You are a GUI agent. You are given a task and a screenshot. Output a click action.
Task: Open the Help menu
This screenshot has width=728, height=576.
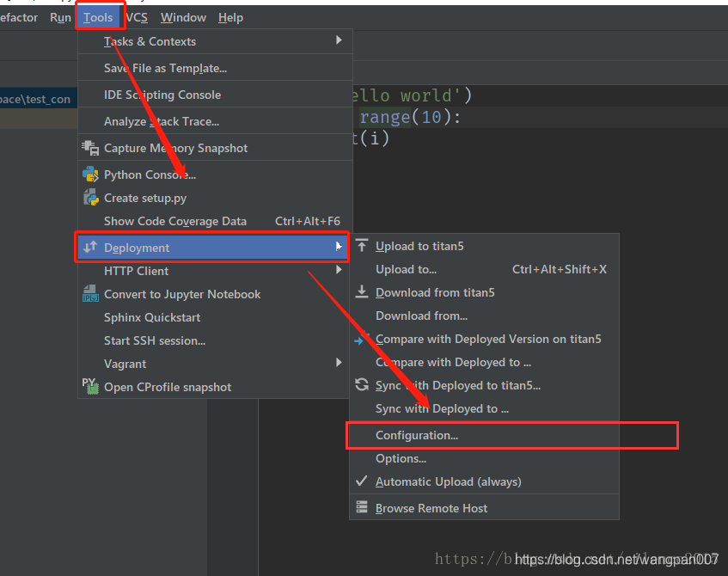pos(230,18)
